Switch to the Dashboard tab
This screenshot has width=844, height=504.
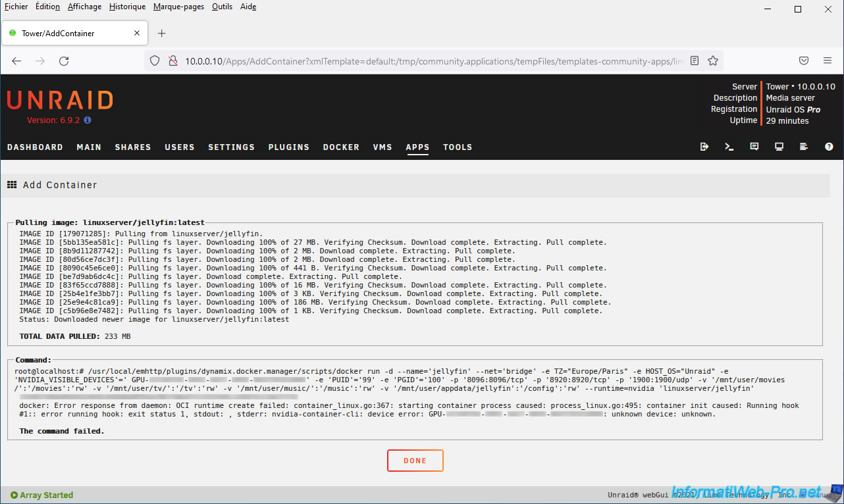35,147
